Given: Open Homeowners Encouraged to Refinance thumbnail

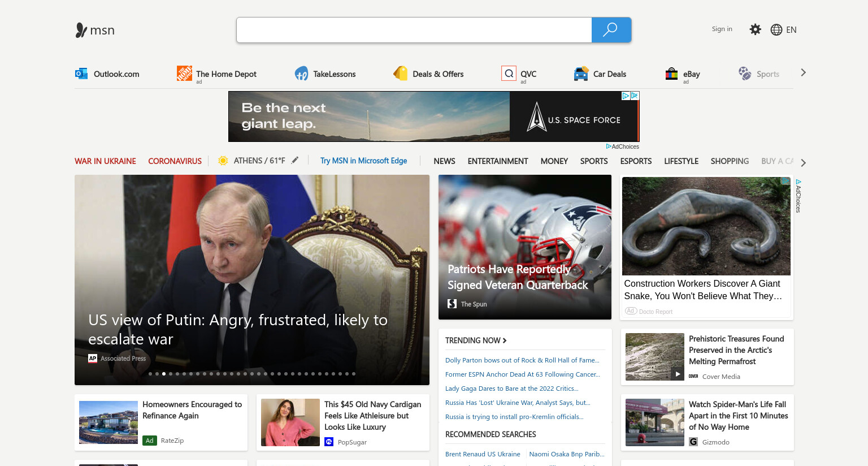Looking at the screenshot, I should pos(108,422).
